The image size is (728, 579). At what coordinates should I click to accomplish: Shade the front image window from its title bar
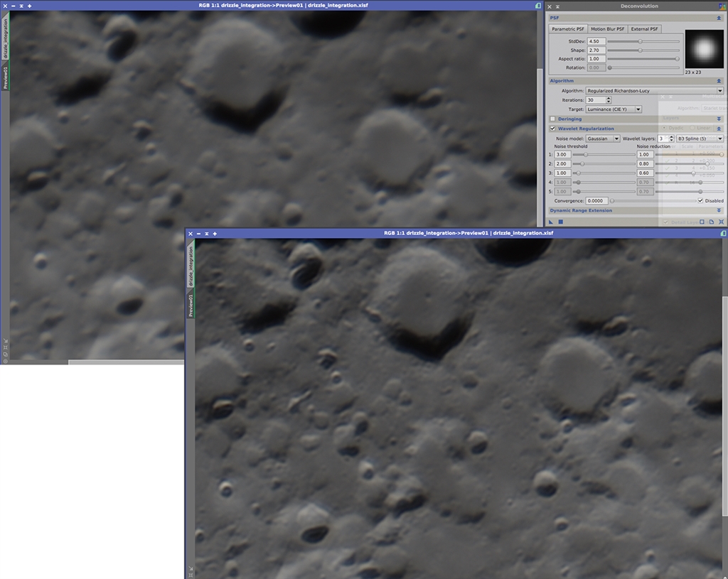coord(207,233)
